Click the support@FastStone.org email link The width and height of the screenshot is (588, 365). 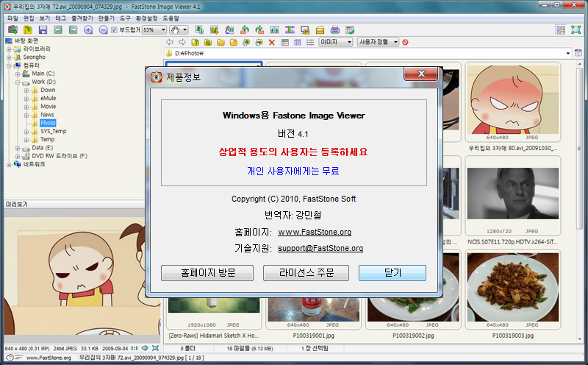coord(320,249)
